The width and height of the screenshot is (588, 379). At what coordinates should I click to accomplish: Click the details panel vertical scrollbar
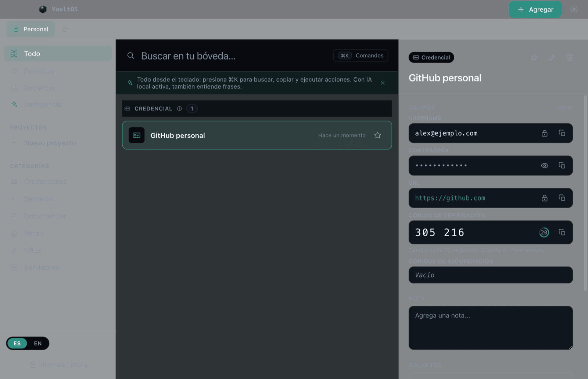tap(585, 193)
